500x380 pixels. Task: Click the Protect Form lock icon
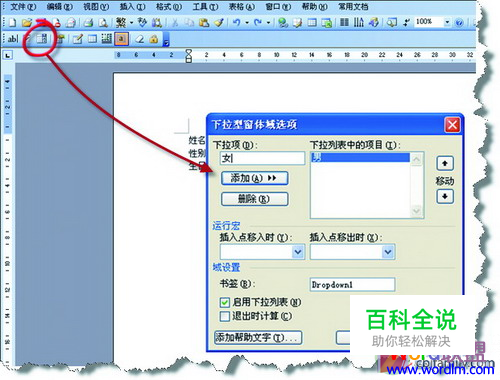[154, 39]
